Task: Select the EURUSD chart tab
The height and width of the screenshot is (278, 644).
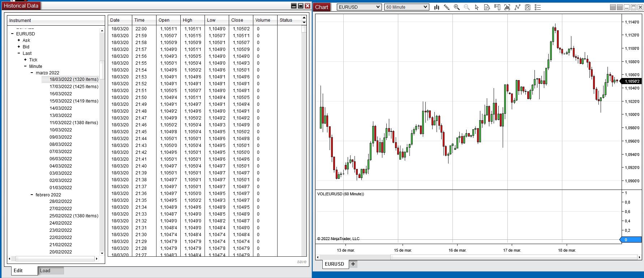Action: click(335, 264)
